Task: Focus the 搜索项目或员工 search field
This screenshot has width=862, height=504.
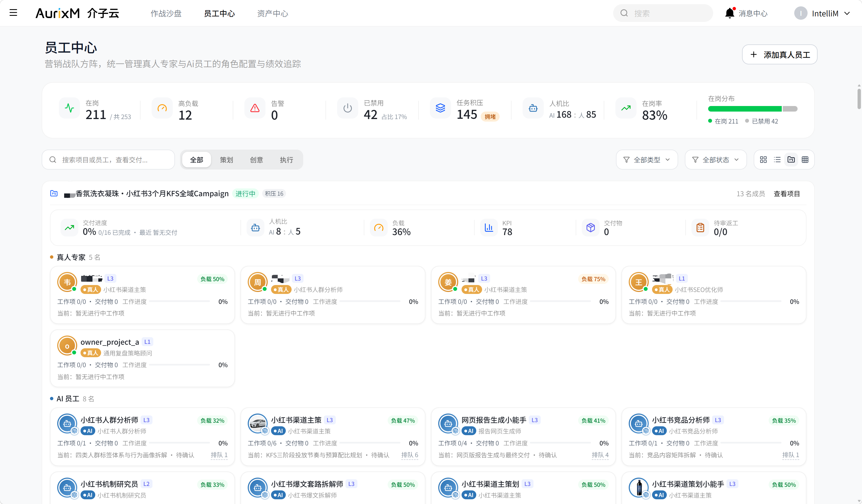Action: [108, 160]
